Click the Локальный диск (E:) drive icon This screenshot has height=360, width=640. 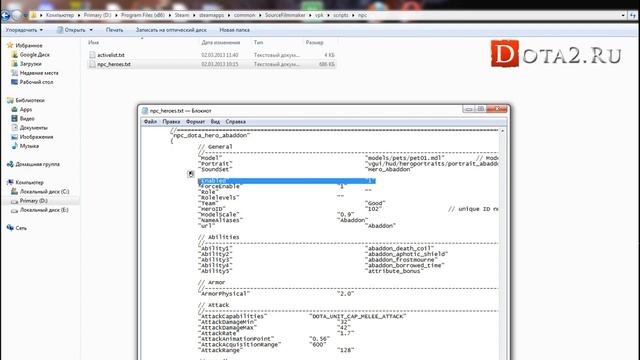[x=15, y=210]
